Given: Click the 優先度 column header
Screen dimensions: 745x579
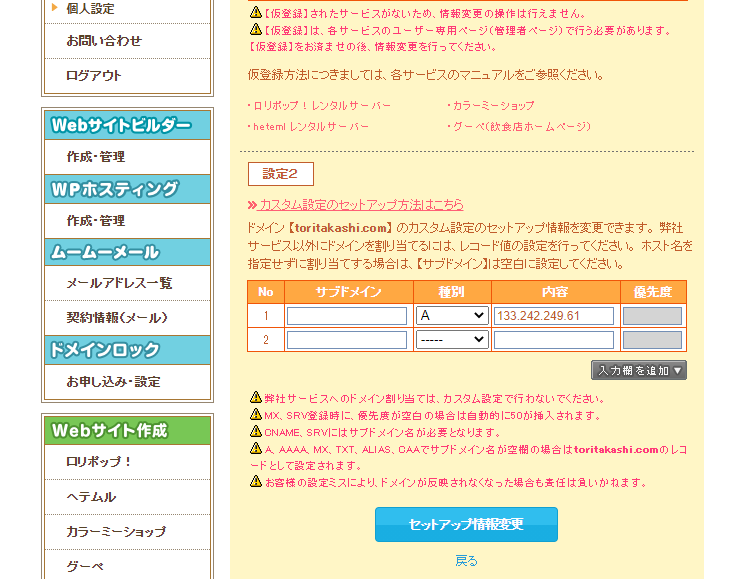Looking at the screenshot, I should coord(653,292).
